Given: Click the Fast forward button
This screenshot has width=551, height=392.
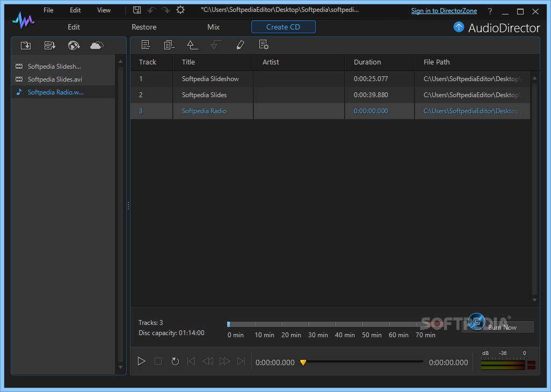Looking at the screenshot, I should tap(224, 361).
